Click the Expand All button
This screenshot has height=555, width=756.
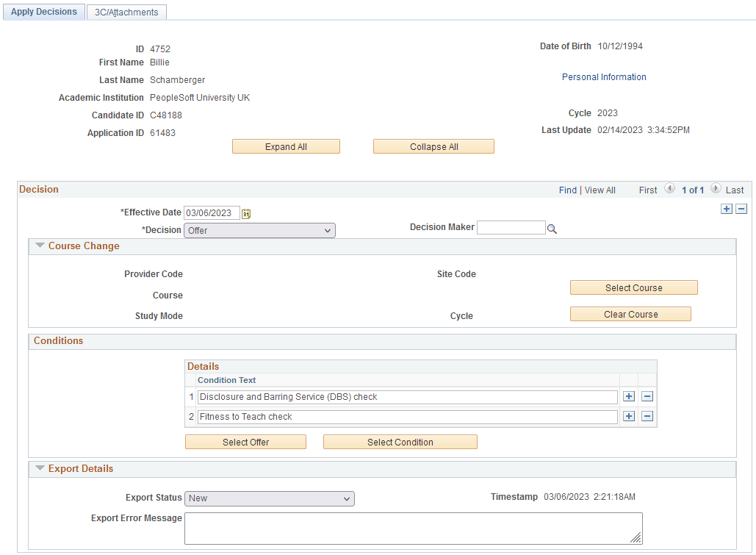click(286, 147)
